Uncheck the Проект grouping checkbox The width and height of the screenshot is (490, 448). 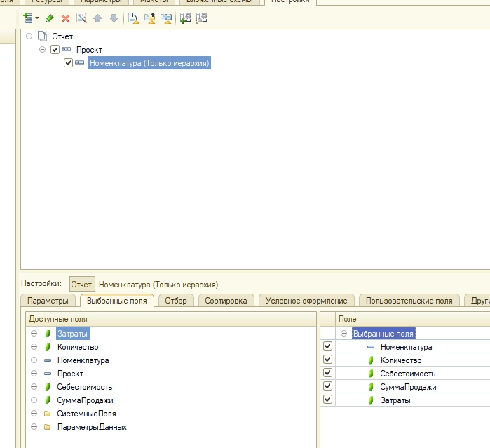(55, 50)
